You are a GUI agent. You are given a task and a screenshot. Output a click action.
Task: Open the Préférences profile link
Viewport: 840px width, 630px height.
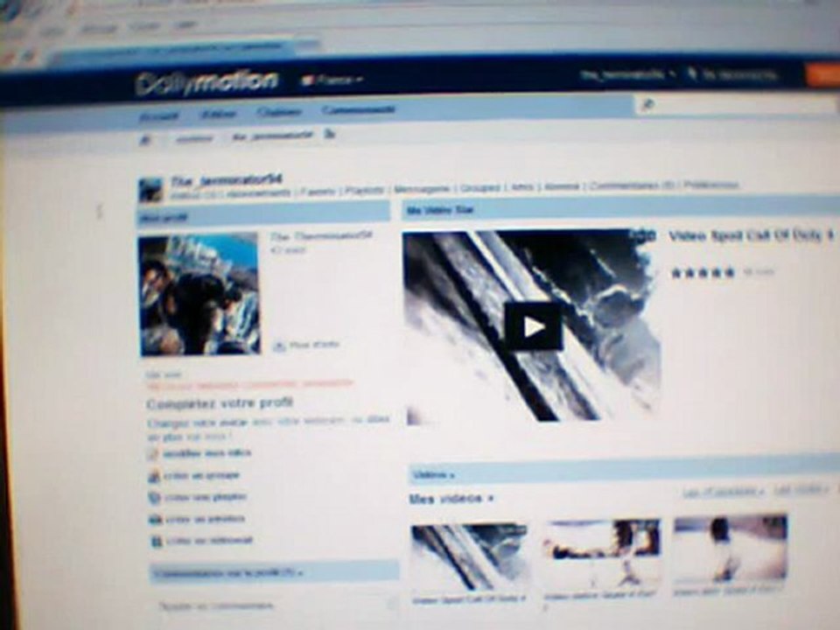pyautogui.click(x=711, y=185)
